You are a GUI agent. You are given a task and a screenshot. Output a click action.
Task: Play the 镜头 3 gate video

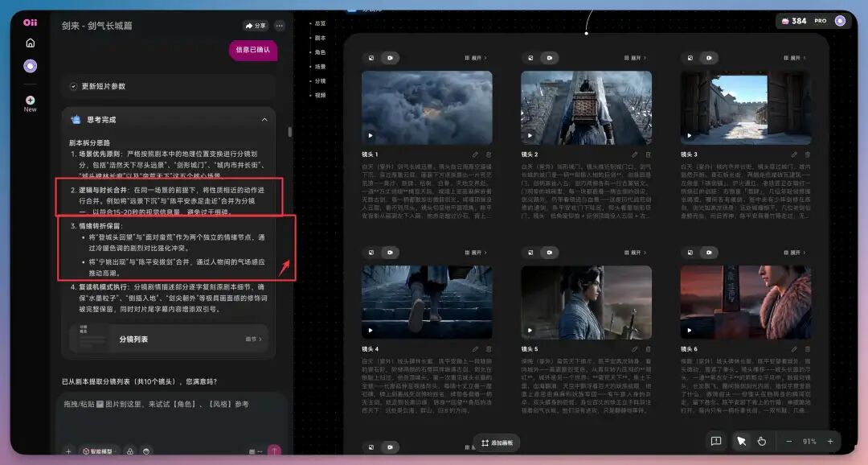[690, 135]
